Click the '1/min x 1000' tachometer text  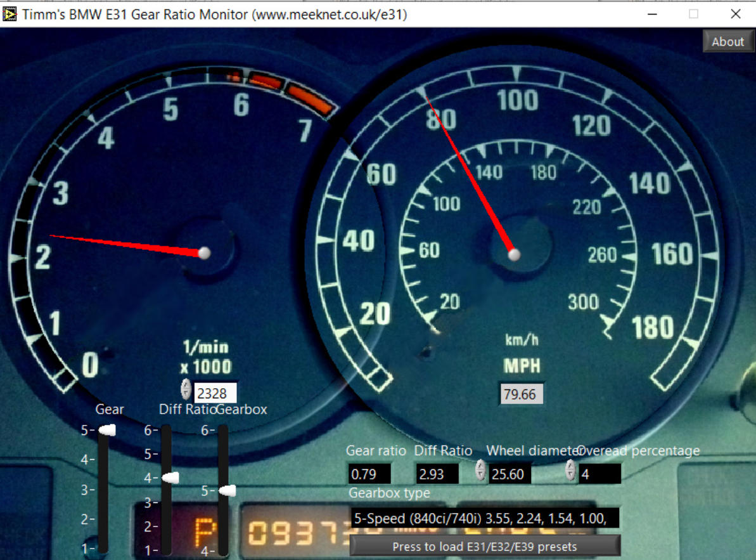click(x=207, y=357)
